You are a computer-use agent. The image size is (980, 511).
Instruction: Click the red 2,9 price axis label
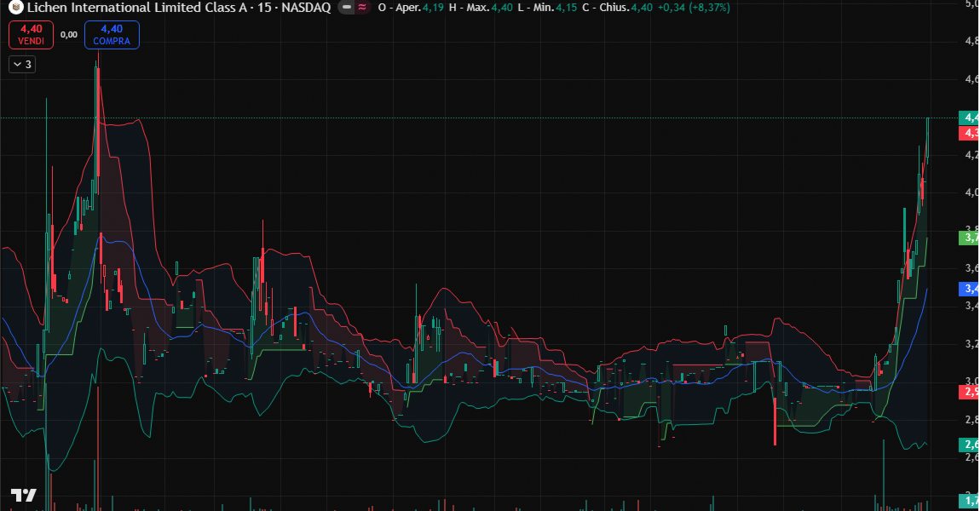[969, 393]
